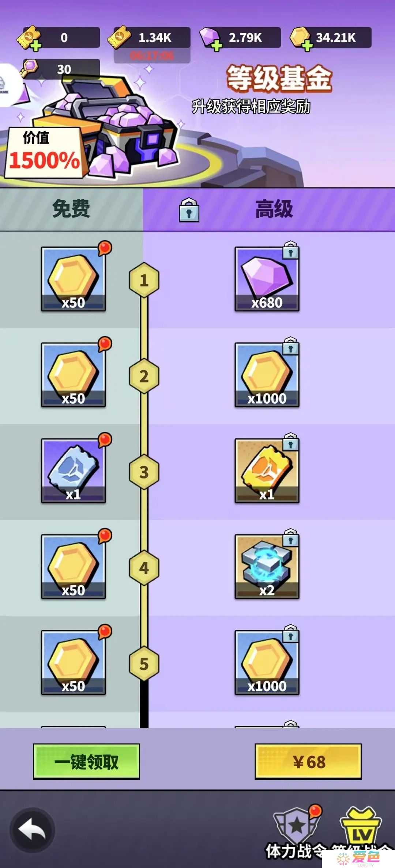
Task: Select the locked x680 purple gem reward
Action: pos(267,279)
